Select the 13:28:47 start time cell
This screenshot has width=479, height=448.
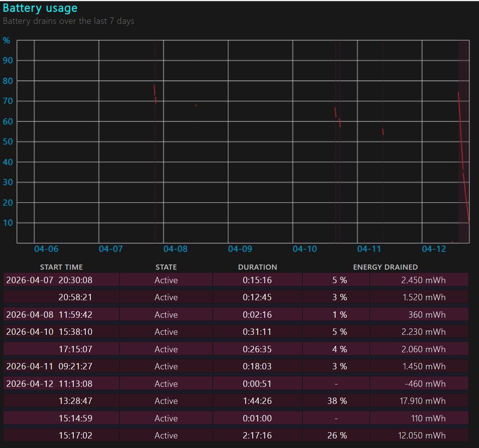(x=62, y=401)
